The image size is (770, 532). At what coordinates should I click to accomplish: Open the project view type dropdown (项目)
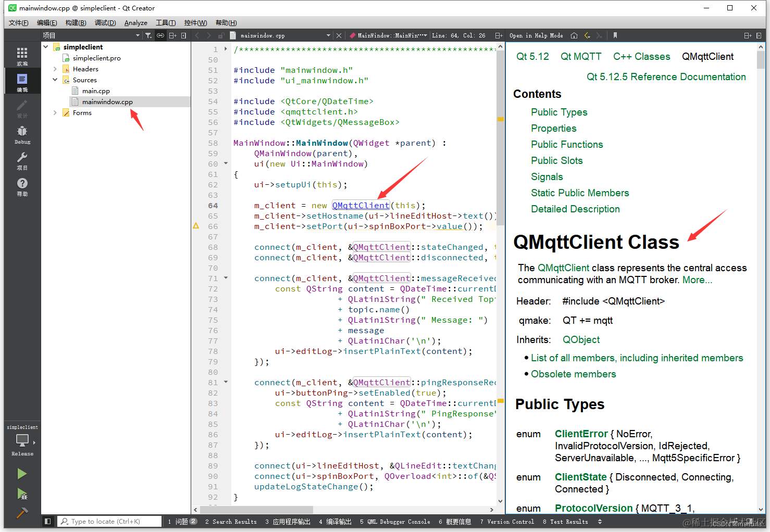[x=92, y=35]
